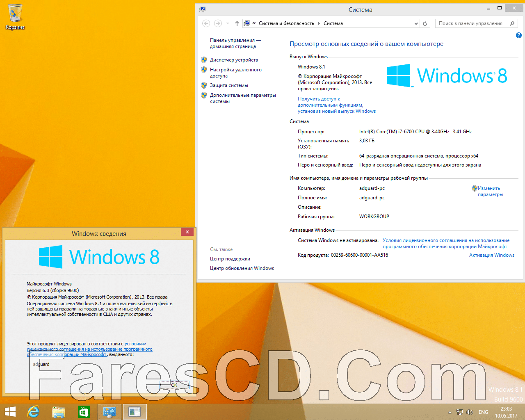Click the Система window title bar icon
Image resolution: width=525 pixels, height=420 pixels.
coord(202,9)
